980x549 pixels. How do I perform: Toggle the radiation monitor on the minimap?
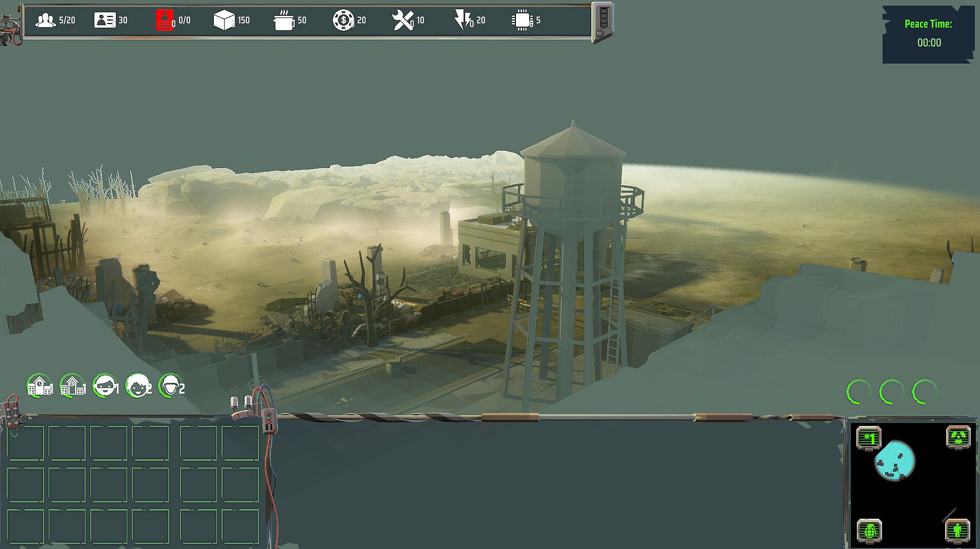[x=958, y=438]
